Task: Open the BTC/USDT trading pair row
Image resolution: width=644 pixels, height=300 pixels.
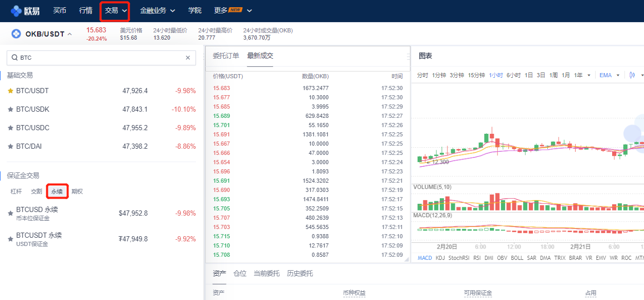Action: 101,91
